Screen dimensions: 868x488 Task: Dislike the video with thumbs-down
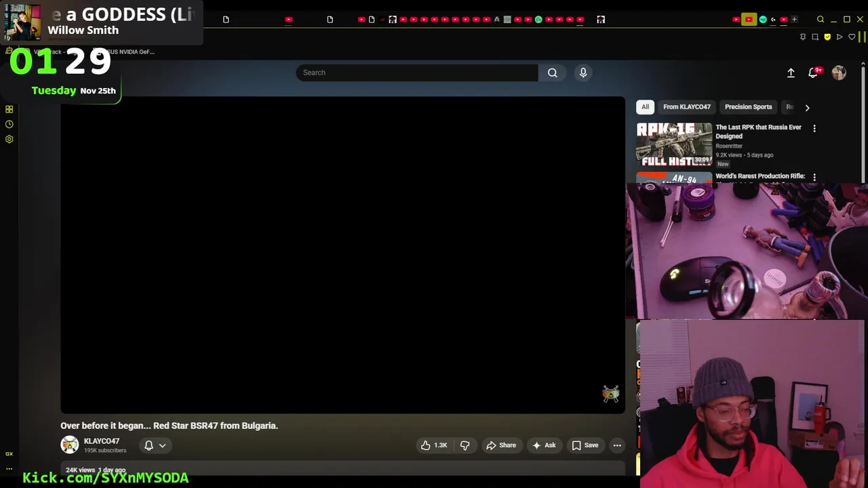tap(465, 445)
